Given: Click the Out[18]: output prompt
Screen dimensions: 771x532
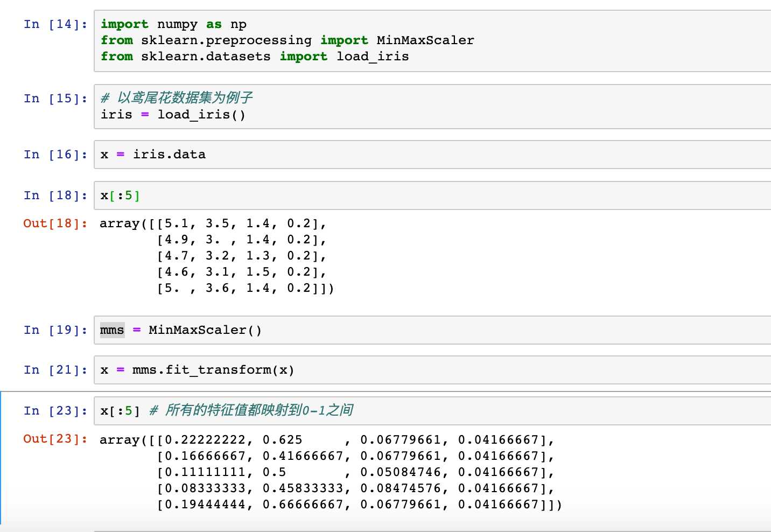Looking at the screenshot, I should tap(55, 223).
